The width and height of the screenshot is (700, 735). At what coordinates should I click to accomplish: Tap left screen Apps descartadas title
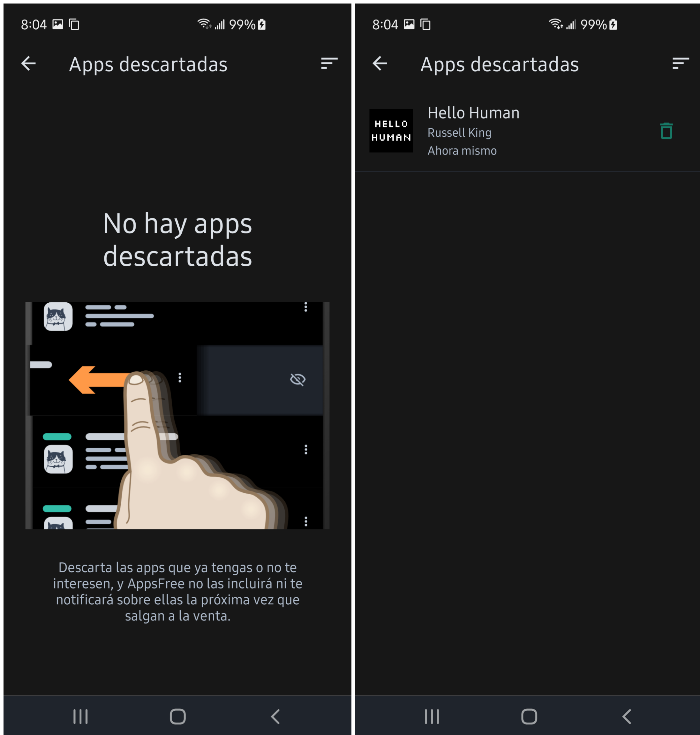pyautogui.click(x=148, y=64)
